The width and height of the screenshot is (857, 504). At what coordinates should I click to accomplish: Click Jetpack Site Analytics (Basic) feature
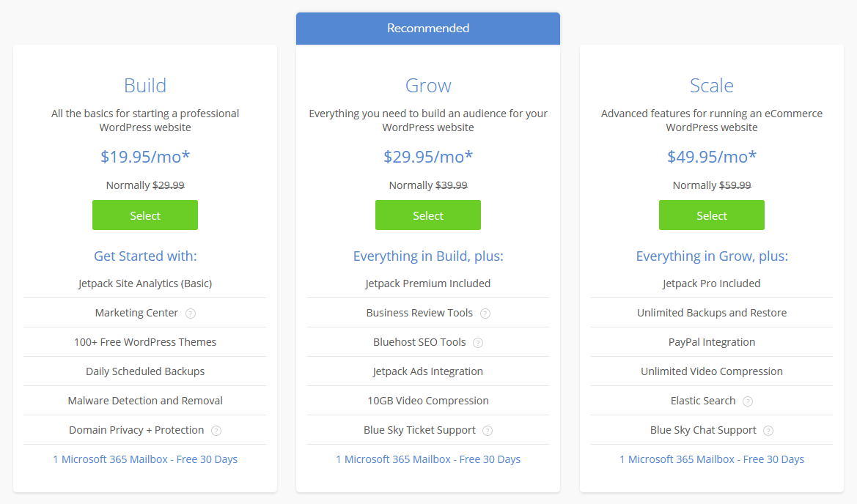pyautogui.click(x=145, y=283)
